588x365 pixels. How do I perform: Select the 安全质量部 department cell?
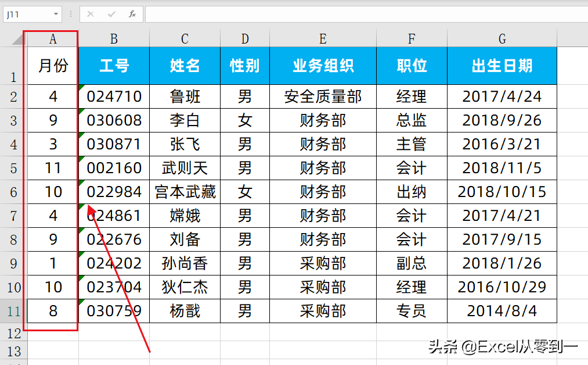pos(323,96)
